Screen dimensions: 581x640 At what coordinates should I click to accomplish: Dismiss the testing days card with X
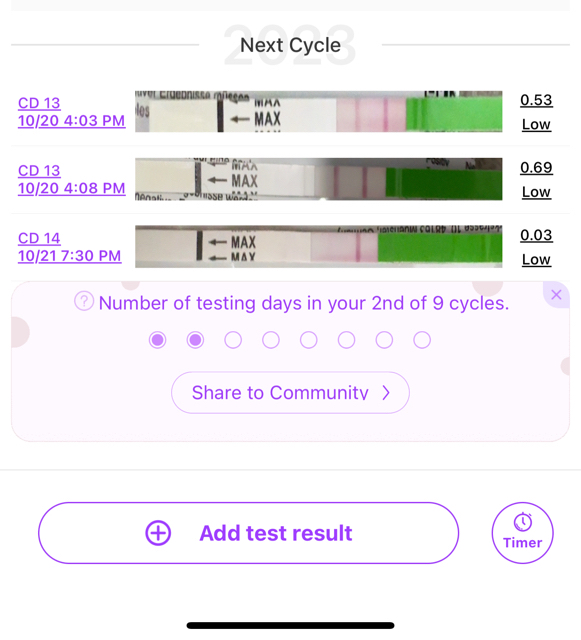point(556,295)
